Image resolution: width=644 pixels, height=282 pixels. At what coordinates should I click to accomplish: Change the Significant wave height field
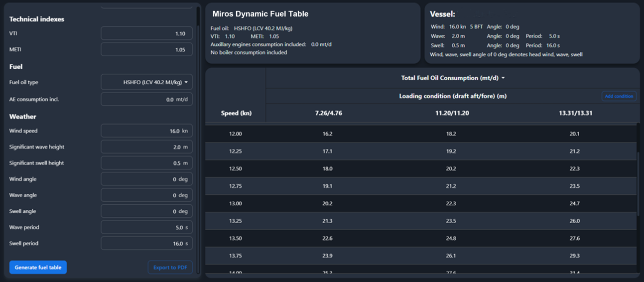click(x=146, y=147)
